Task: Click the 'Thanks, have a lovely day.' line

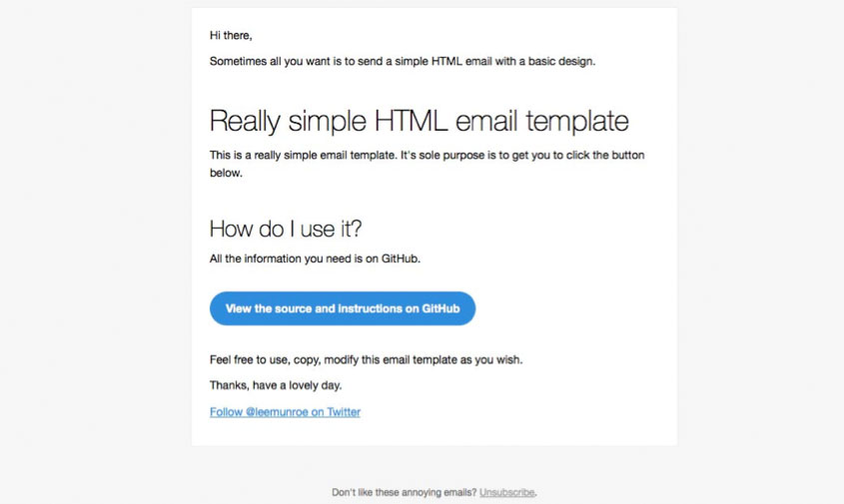Action: point(281,385)
